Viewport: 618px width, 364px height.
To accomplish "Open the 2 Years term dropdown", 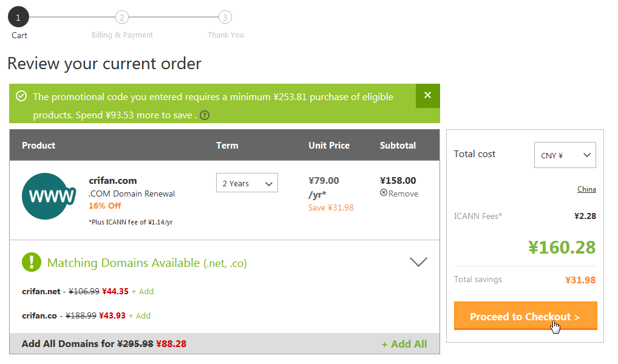I will [246, 183].
